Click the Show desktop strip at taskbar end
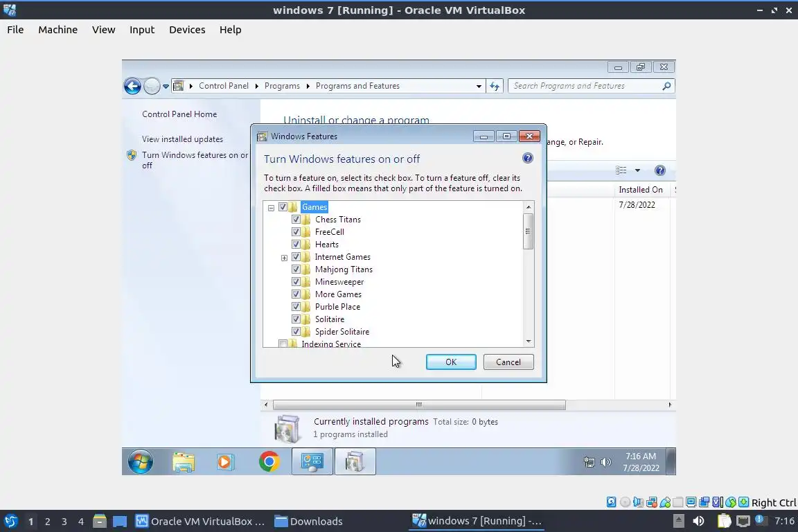 (x=671, y=461)
